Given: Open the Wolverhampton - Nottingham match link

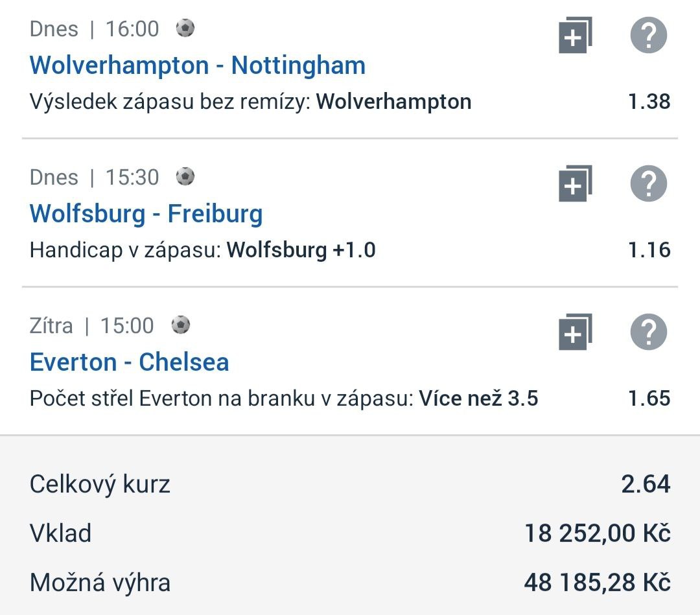Looking at the screenshot, I should click(197, 65).
